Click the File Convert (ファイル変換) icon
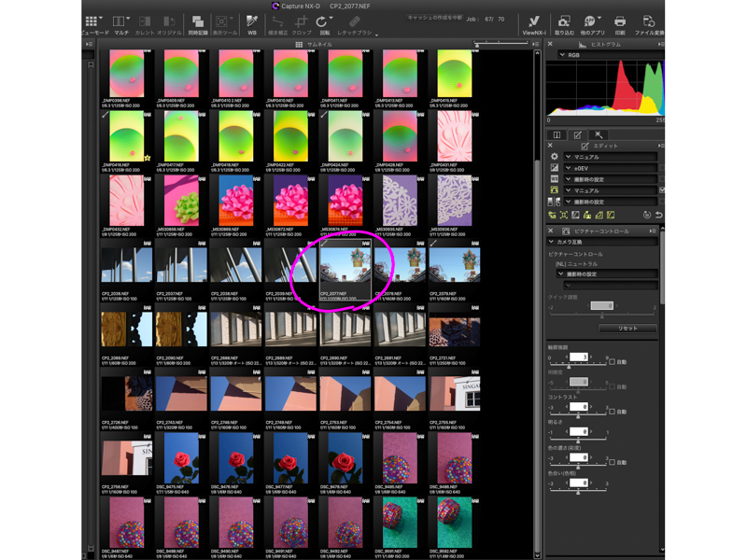 [x=650, y=23]
